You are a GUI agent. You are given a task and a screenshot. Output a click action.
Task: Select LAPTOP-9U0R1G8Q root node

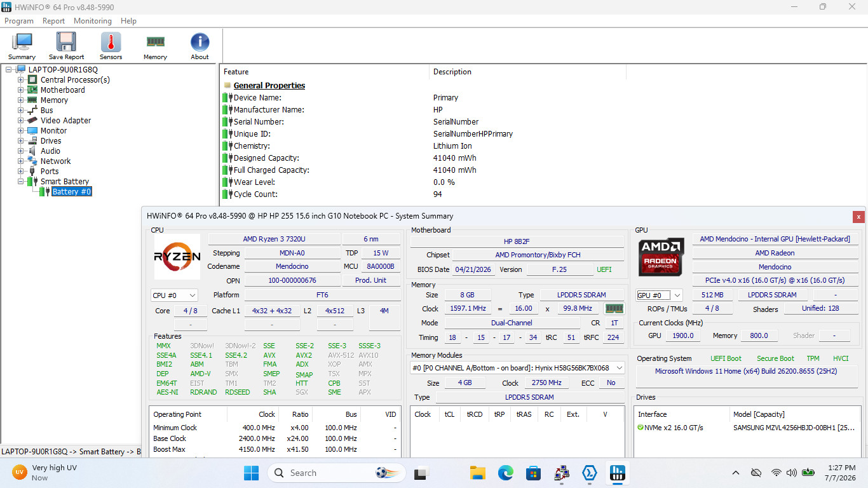click(x=63, y=69)
